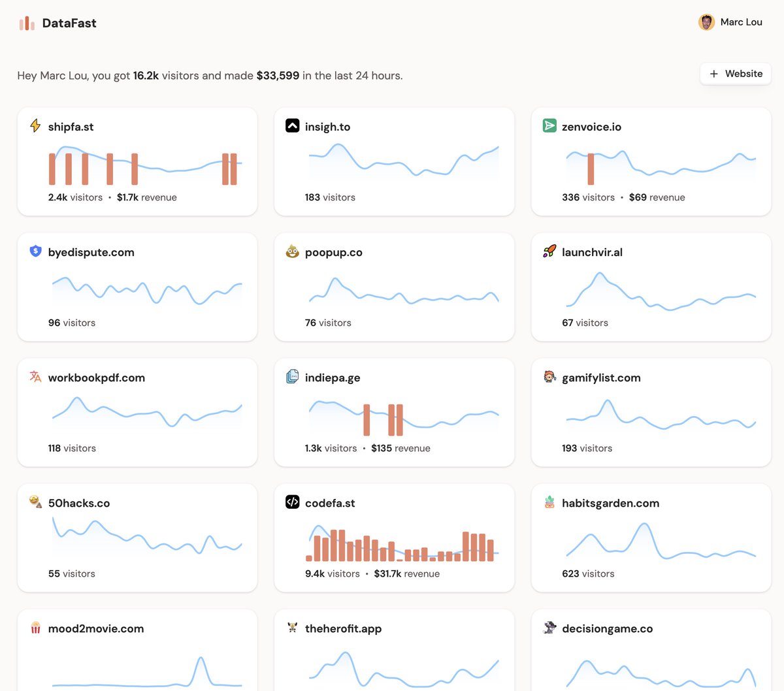Open the theherofit.app site title
The image size is (784, 691).
coord(343,628)
